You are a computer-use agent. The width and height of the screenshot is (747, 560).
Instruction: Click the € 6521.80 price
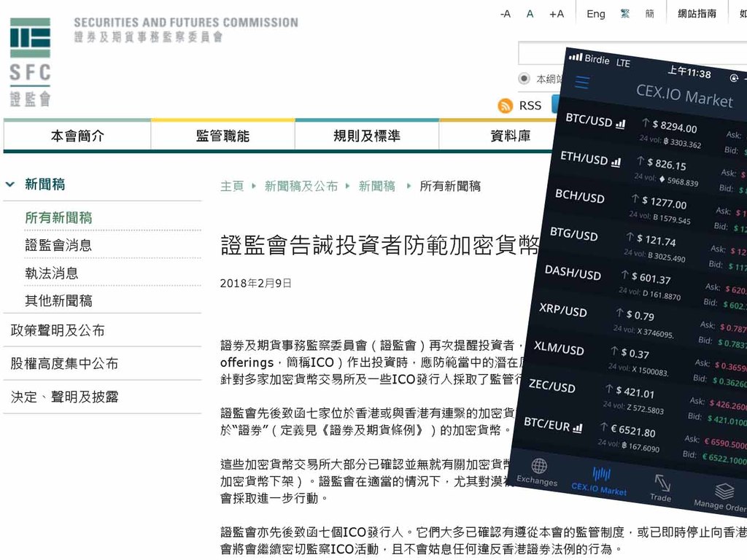pos(633,430)
